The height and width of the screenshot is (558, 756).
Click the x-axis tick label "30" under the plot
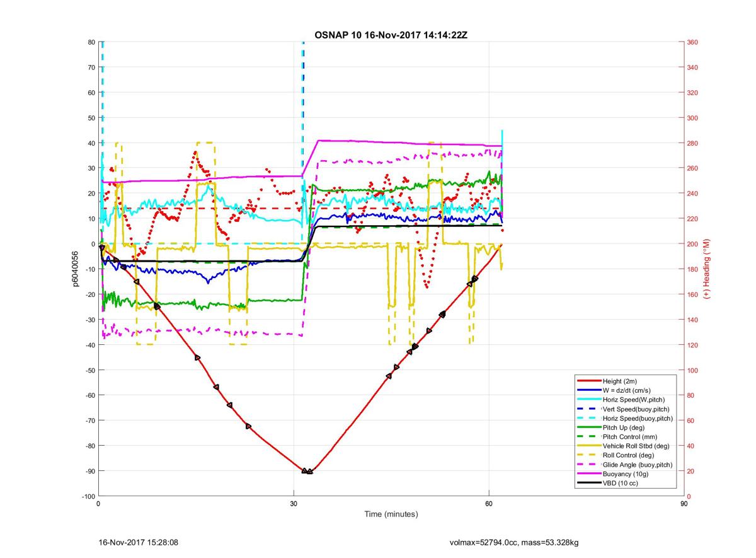point(294,504)
